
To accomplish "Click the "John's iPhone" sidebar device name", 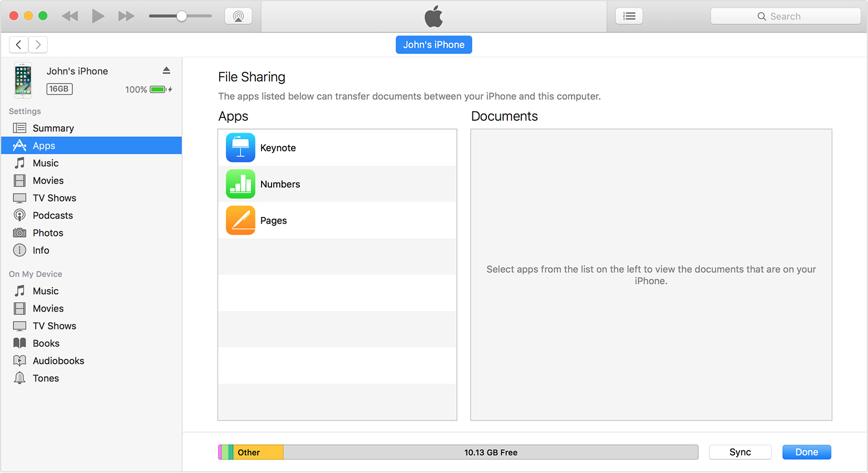I will tap(77, 71).
